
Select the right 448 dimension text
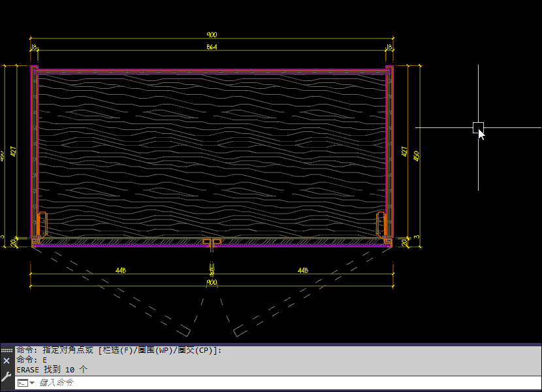point(302,270)
